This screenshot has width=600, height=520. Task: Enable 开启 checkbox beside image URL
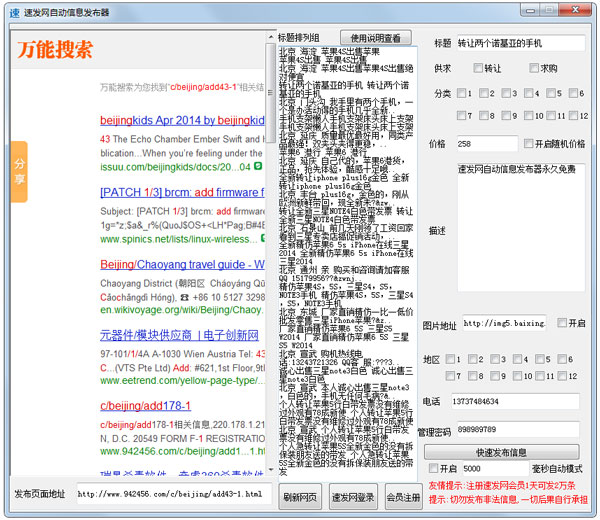click(562, 323)
